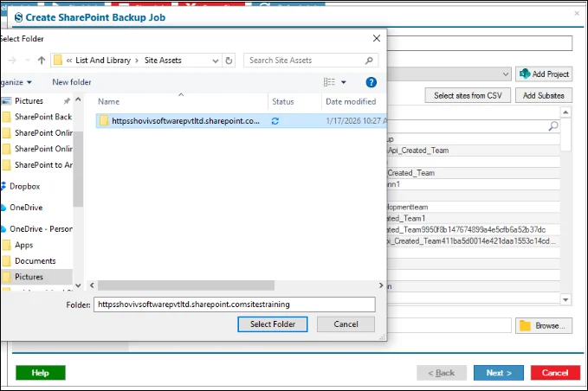The height and width of the screenshot is (391, 588).
Task: Change view layout icon in folder dialog
Action: tap(329, 82)
